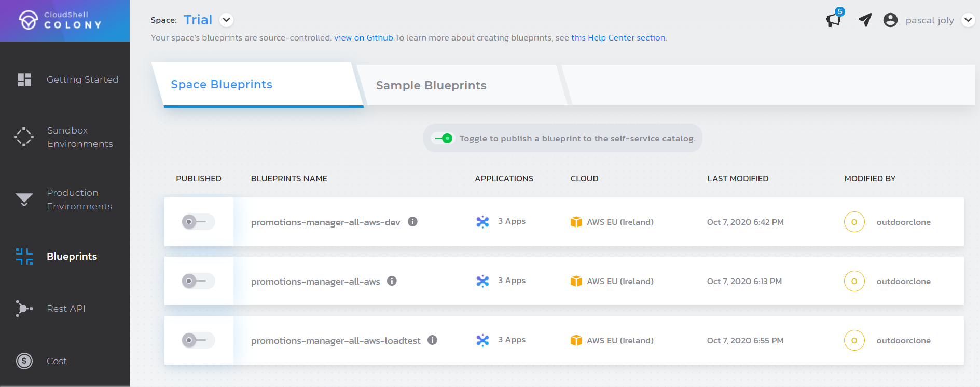Image resolution: width=980 pixels, height=387 pixels.
Task: Click CLOUD column header
Action: point(584,179)
